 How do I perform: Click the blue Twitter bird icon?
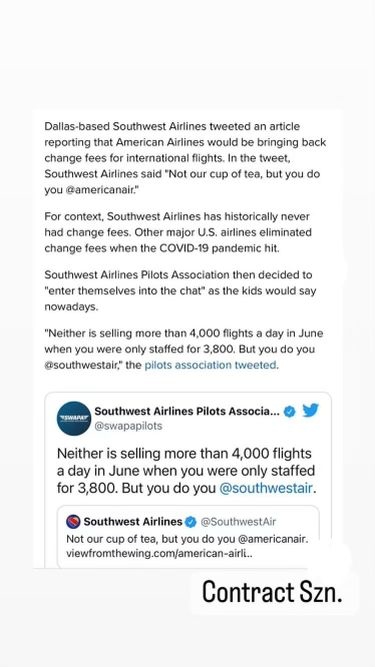point(310,410)
